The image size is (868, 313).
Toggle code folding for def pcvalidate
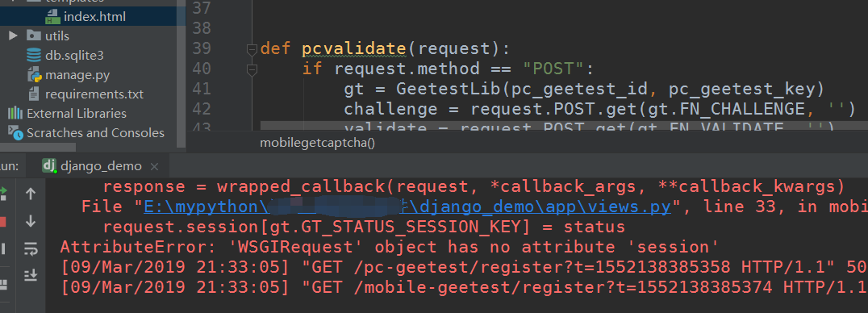(252, 49)
